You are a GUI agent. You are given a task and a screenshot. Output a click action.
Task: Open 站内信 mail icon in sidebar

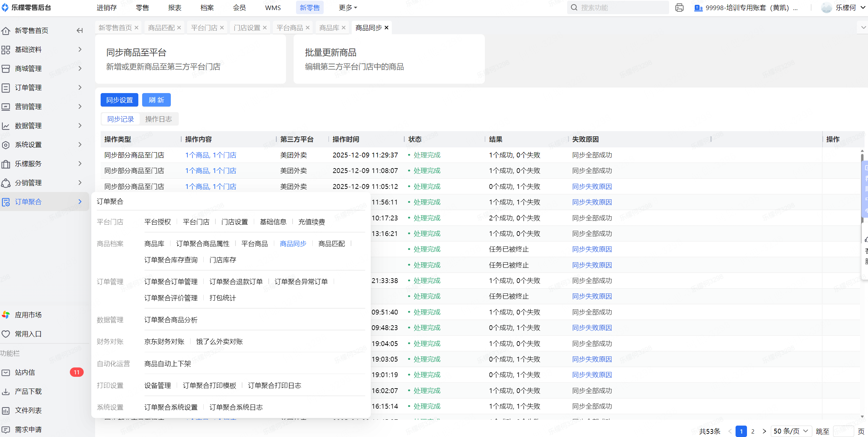point(6,373)
